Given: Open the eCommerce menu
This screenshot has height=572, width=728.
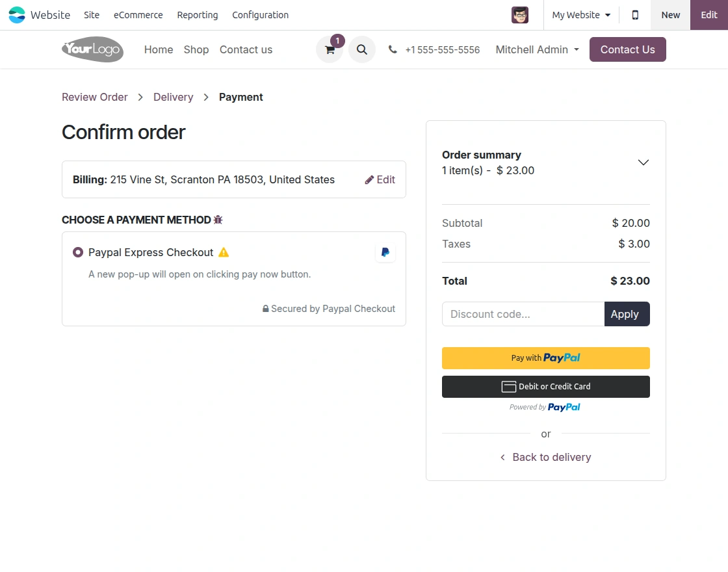Looking at the screenshot, I should coord(138,15).
